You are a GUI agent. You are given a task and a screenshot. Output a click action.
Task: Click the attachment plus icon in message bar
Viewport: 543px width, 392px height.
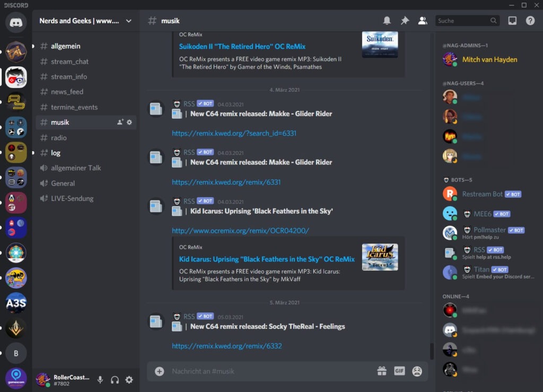(x=159, y=371)
